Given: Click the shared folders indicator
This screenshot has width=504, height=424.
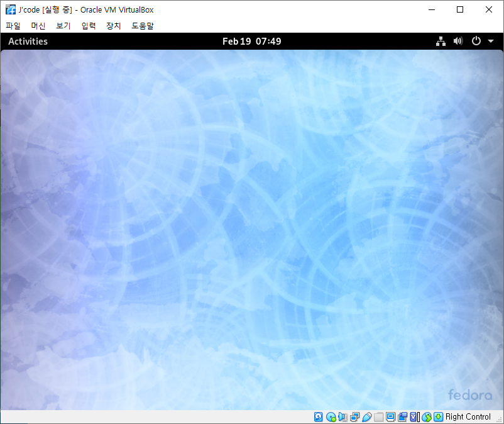Looking at the screenshot, I should (379, 417).
